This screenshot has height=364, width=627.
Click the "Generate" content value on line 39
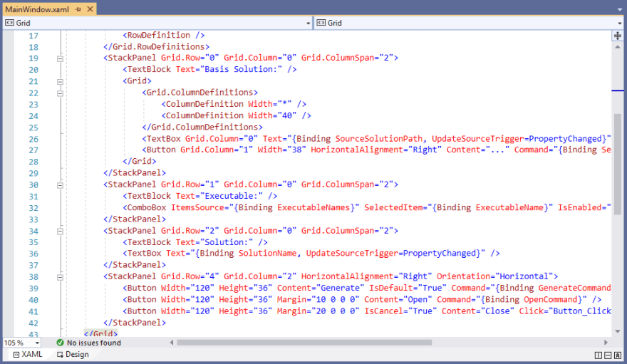coord(341,288)
